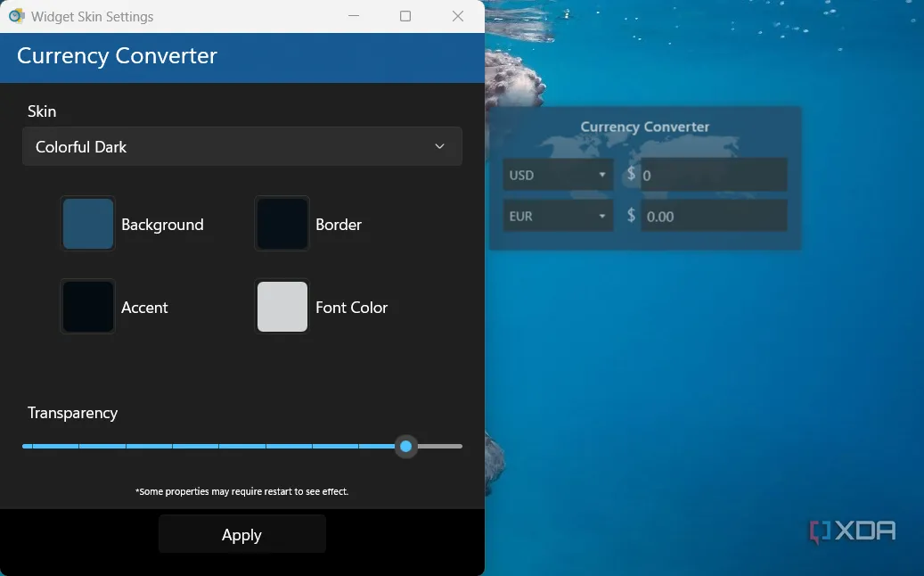
Task: Choose the Accent color swatch
Action: [x=88, y=307]
